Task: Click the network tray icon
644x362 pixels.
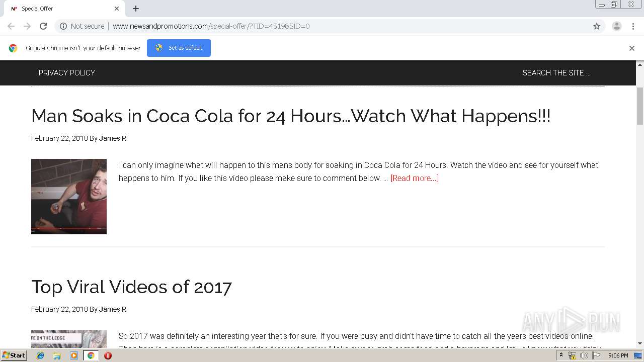Action: tap(572, 355)
